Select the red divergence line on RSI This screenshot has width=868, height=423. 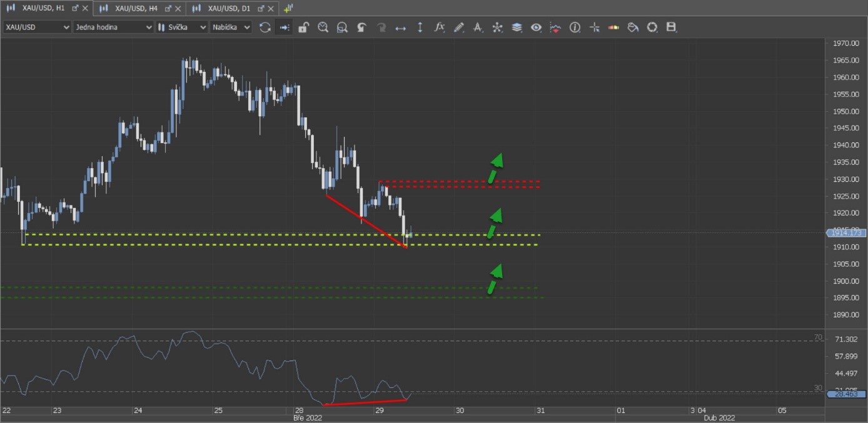click(x=365, y=402)
